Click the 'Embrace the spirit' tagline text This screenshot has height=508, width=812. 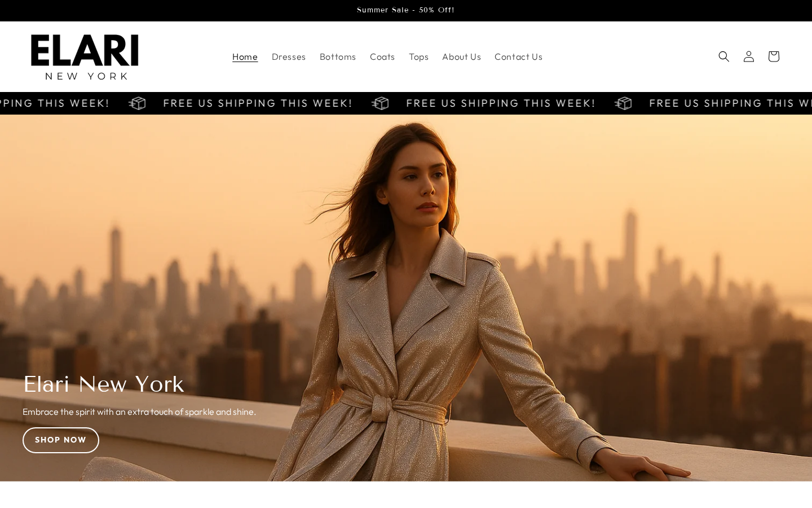click(x=139, y=412)
